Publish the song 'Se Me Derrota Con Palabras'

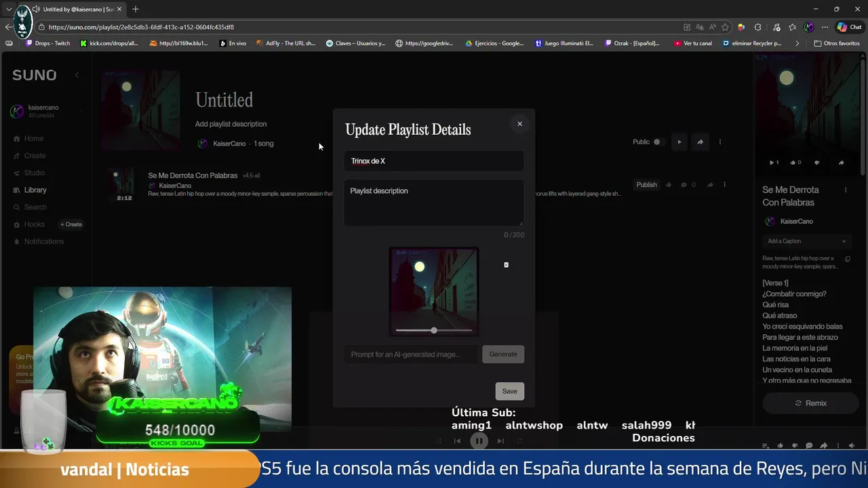pyautogui.click(x=646, y=185)
